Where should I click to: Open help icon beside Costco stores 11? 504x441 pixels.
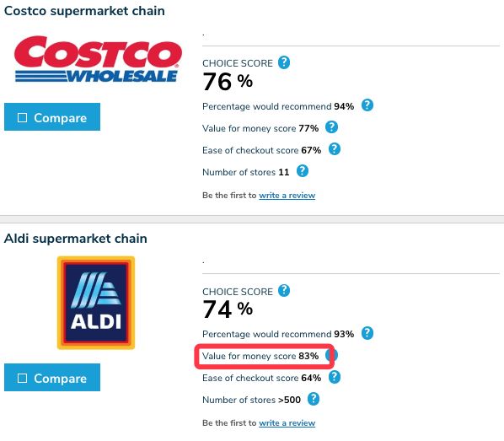302,171
